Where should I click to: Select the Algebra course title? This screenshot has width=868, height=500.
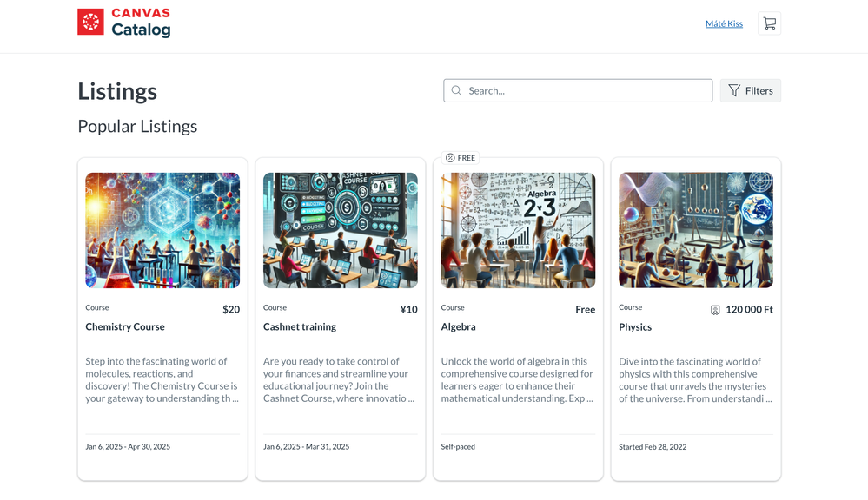click(459, 327)
